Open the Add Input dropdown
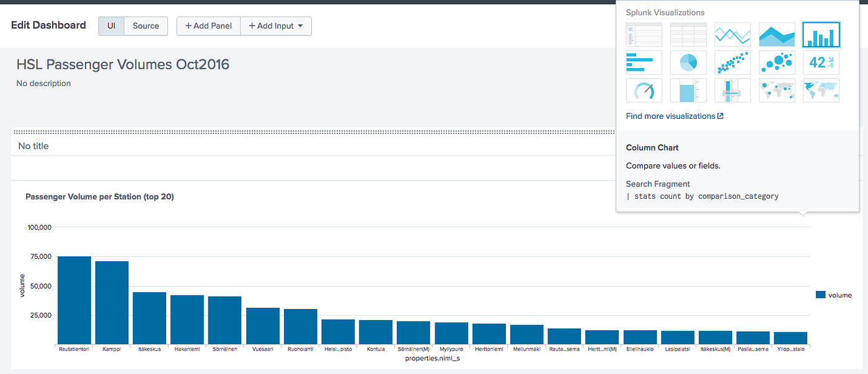This screenshot has height=374, width=868. click(276, 26)
